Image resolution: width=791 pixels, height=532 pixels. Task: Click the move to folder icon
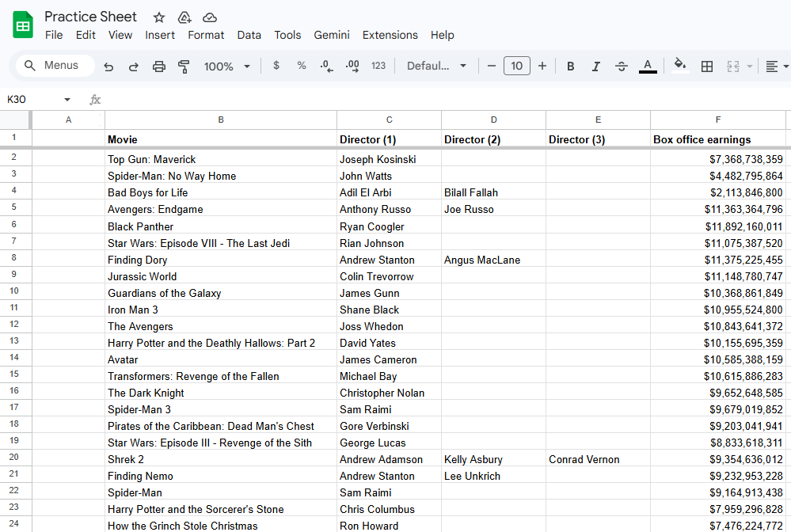pyautogui.click(x=184, y=17)
